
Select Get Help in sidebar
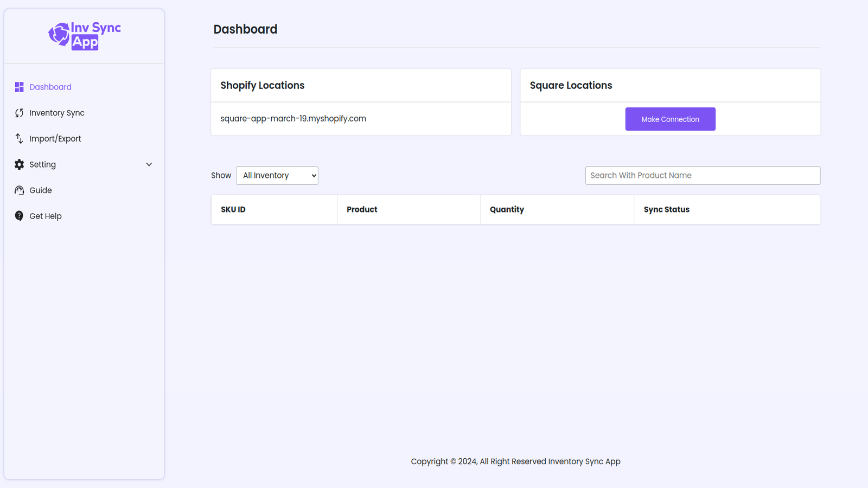46,216
